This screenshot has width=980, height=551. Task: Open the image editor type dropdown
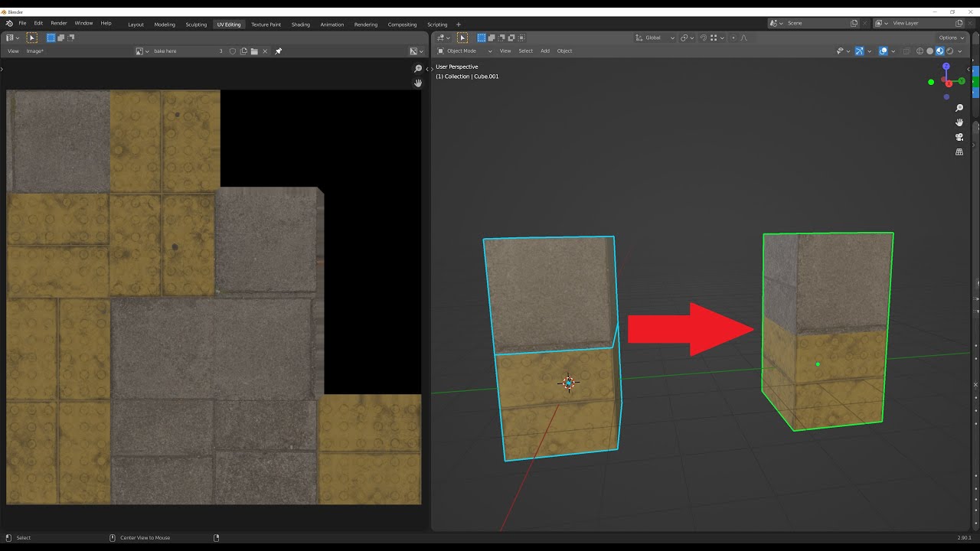point(12,37)
